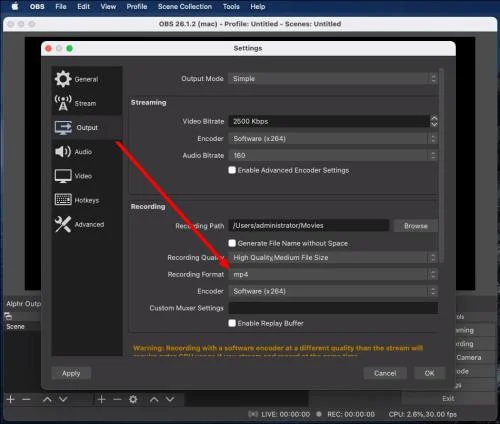The width and height of the screenshot is (500, 424).
Task: Click the Video Bitrate stepper arrows
Action: (x=434, y=121)
